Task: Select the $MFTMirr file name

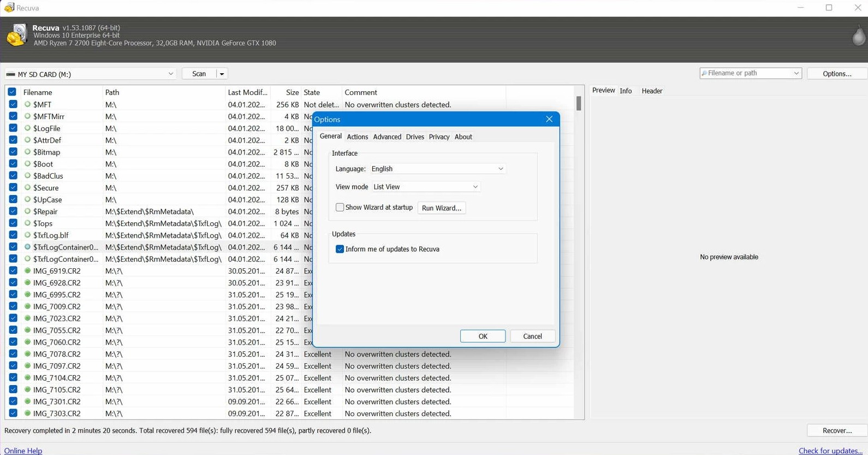Action: point(49,116)
